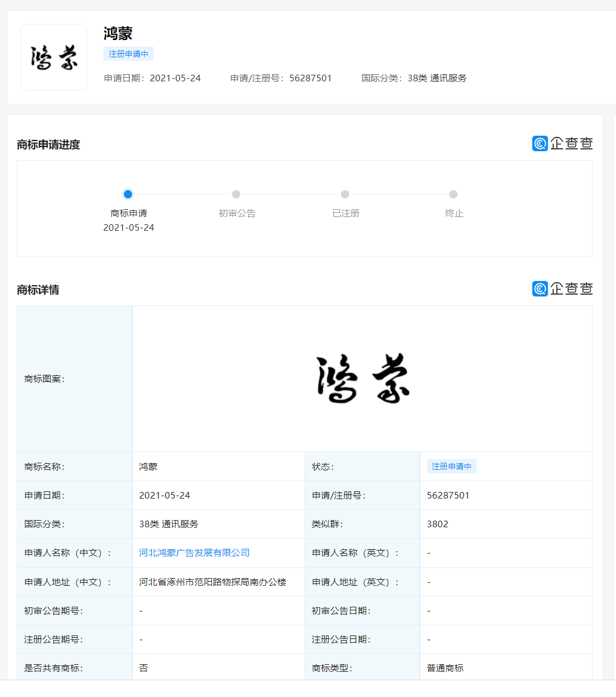This screenshot has width=616, height=697.
Task: Click the 已注册 progress step dot
Action: (345, 194)
